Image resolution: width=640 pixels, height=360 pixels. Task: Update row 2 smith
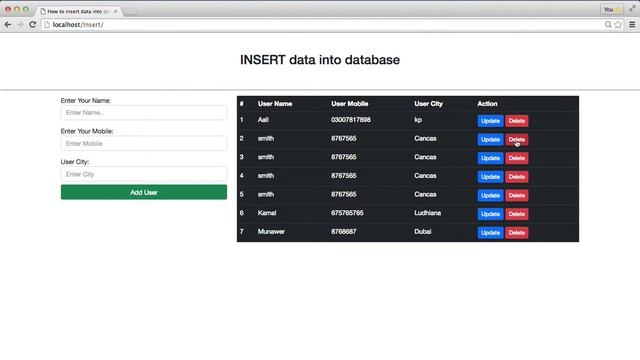(490, 140)
